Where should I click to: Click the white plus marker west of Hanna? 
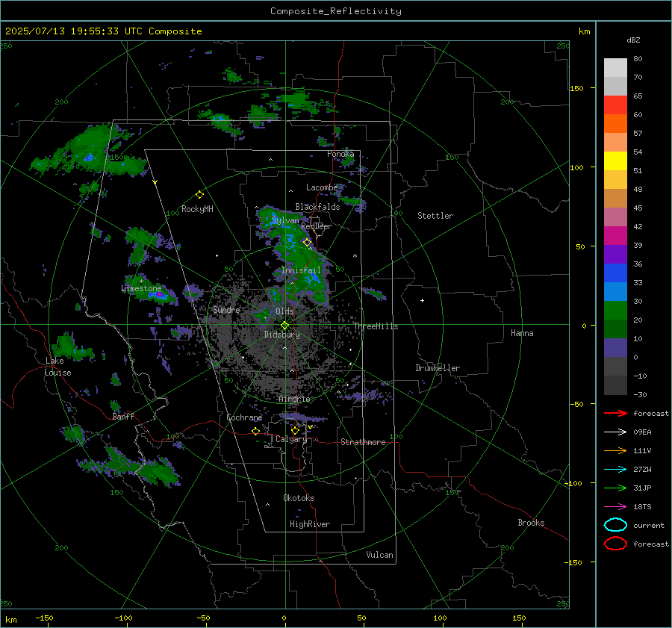click(422, 300)
